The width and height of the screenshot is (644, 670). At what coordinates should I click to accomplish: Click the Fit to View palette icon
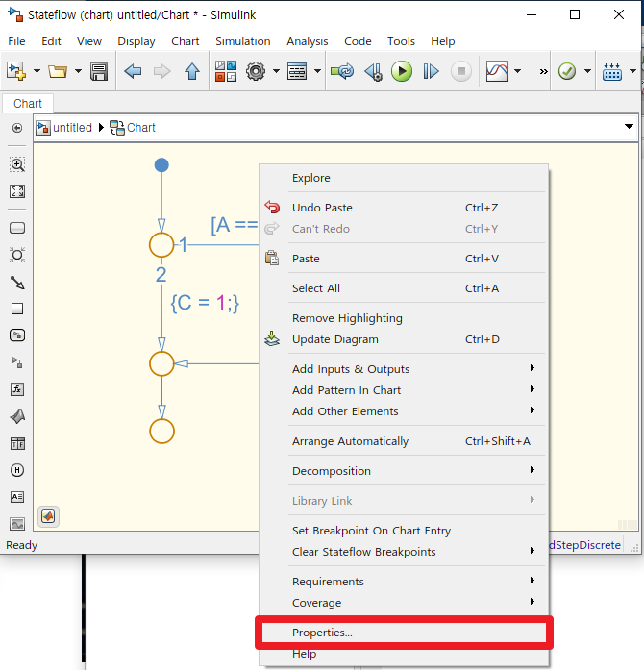click(x=17, y=191)
